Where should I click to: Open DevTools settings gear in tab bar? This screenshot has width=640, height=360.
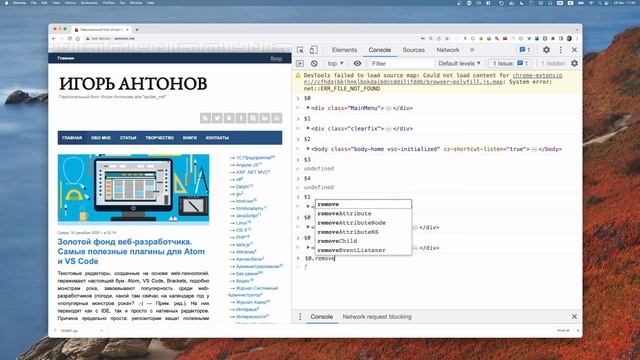coord(546,50)
